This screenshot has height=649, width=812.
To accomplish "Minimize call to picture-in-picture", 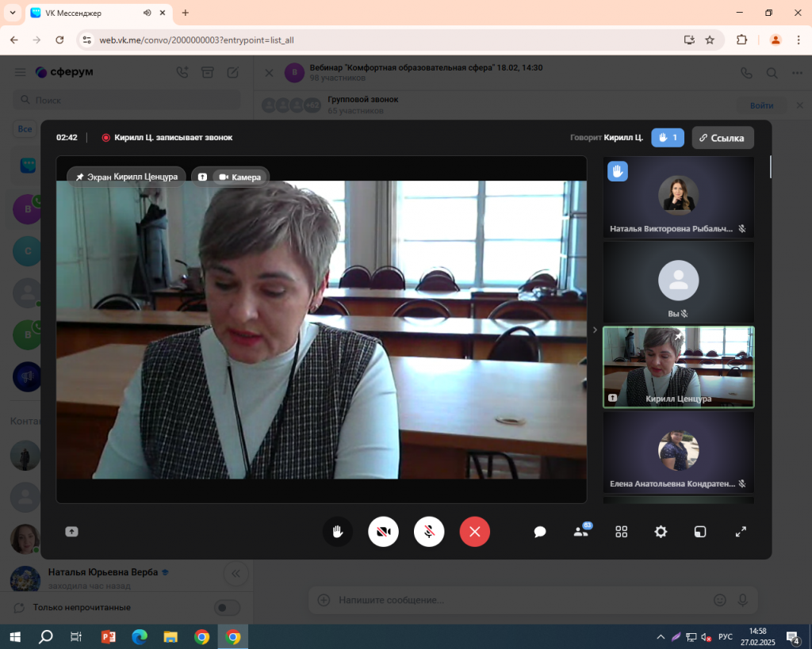I will [700, 532].
